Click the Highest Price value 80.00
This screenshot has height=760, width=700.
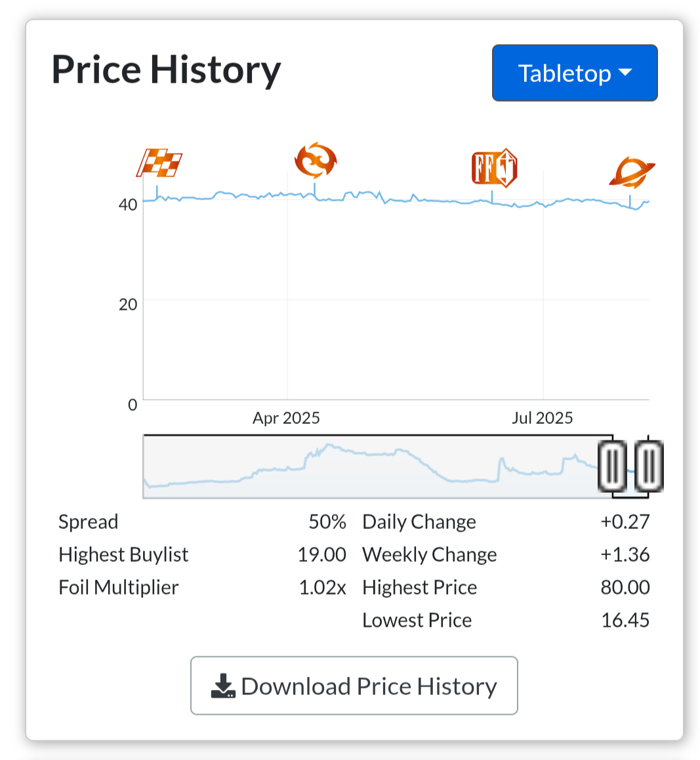point(625,587)
